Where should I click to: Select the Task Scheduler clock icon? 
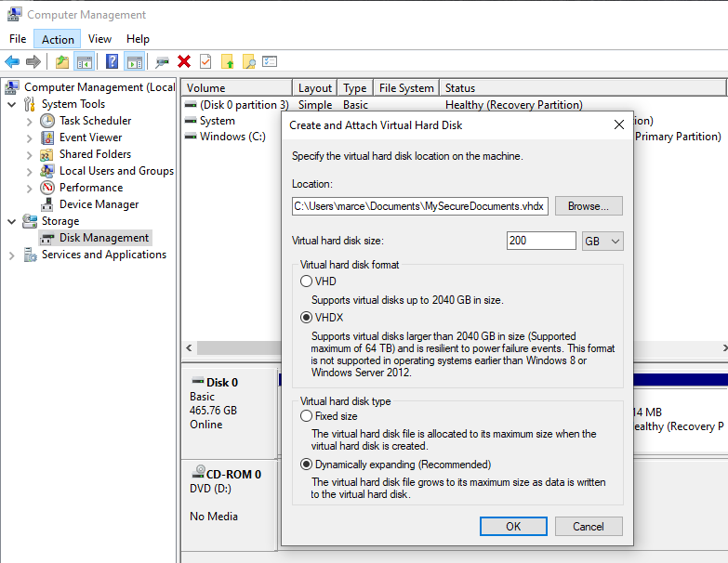47,121
